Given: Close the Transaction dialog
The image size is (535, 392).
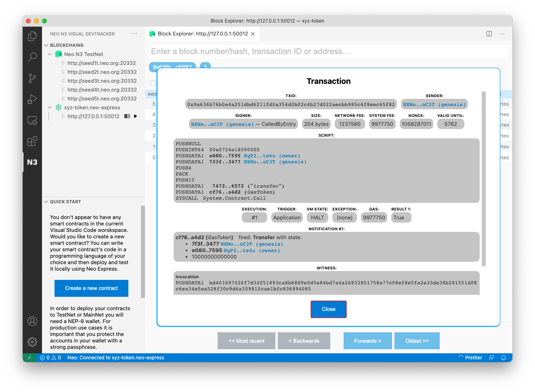Looking at the screenshot, I should coord(329,309).
